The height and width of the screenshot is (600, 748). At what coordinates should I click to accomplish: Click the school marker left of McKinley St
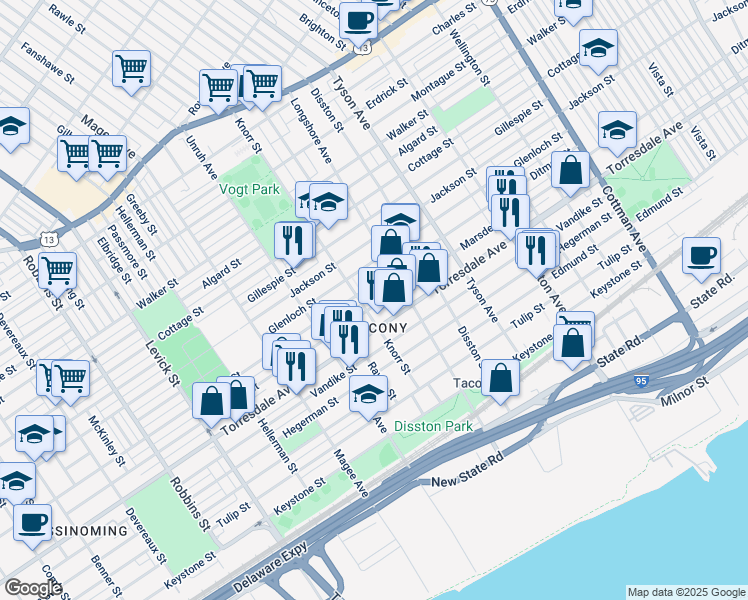(34, 433)
